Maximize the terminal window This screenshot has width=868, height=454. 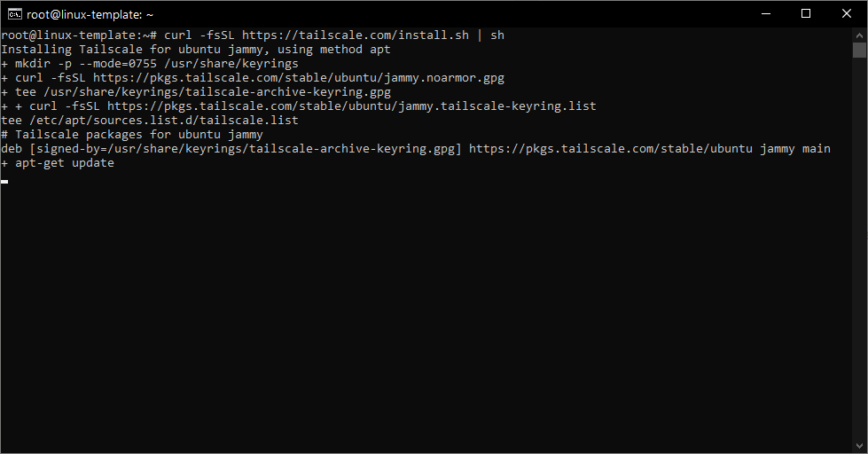(x=806, y=13)
